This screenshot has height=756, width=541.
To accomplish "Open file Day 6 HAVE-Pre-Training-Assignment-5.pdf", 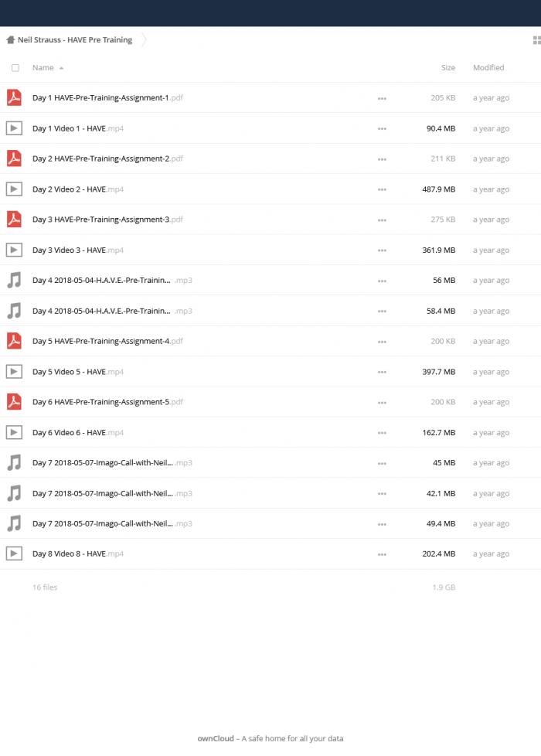I will [107, 402].
